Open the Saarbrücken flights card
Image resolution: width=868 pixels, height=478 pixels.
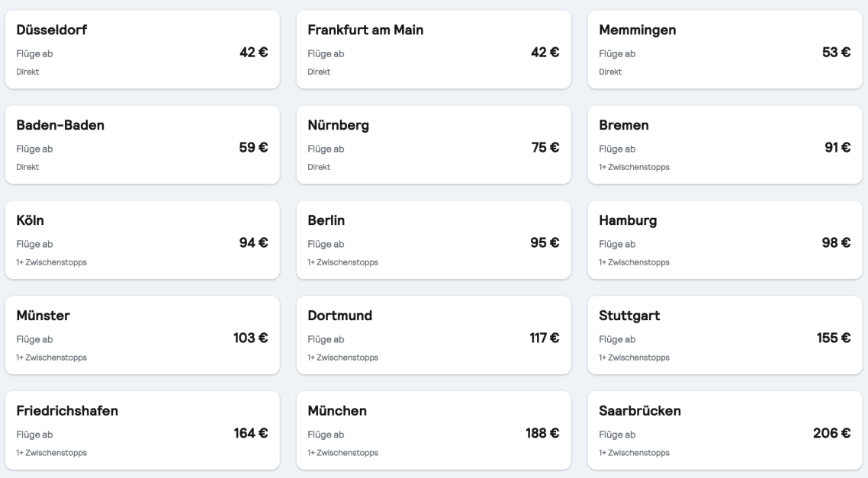click(x=725, y=431)
